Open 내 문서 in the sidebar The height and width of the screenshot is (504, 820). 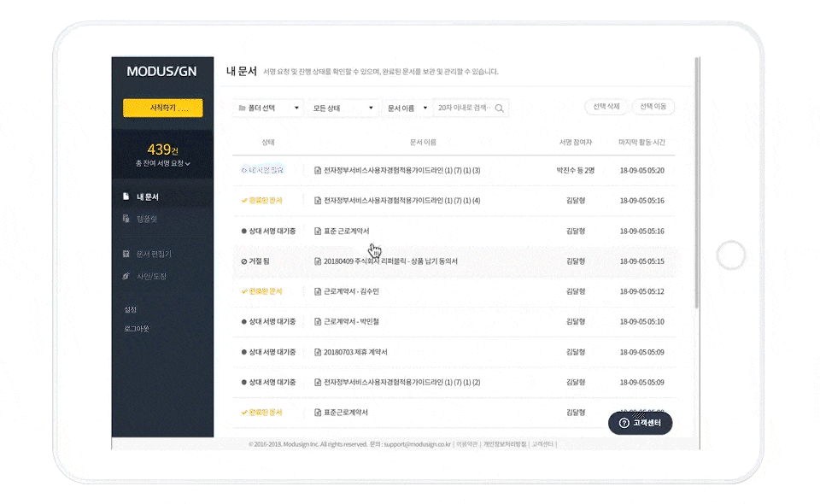tap(147, 196)
